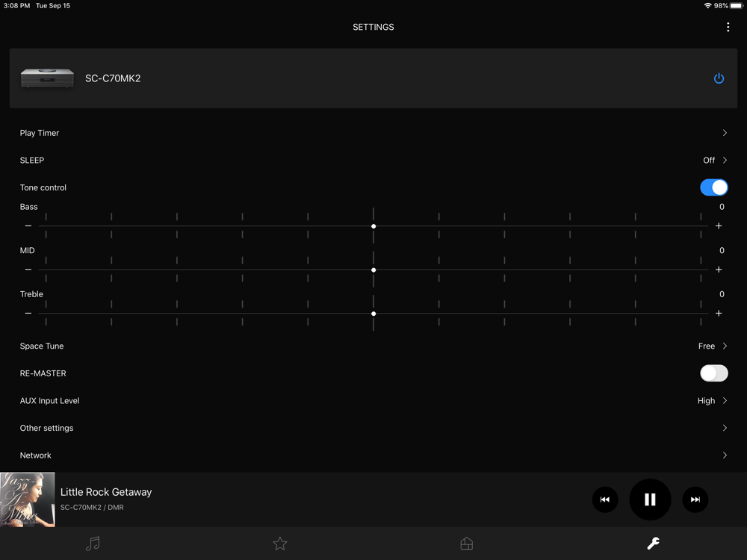Viewport: 747px width, 560px height.
Task: Increase Bass with the plus button
Action: [x=719, y=225]
